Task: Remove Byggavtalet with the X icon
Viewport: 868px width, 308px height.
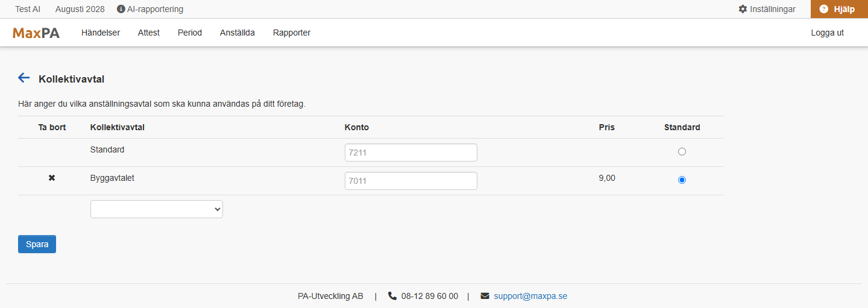Action: tap(52, 178)
